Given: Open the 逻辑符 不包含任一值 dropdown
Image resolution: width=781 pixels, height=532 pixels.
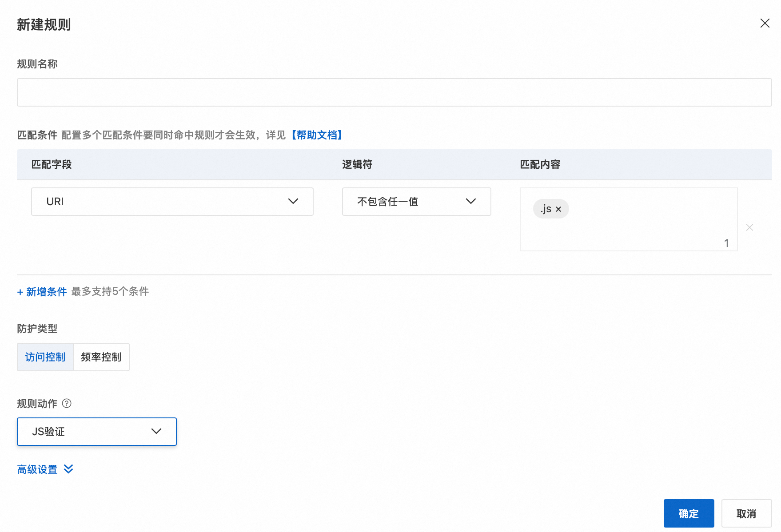Looking at the screenshot, I should [x=416, y=202].
